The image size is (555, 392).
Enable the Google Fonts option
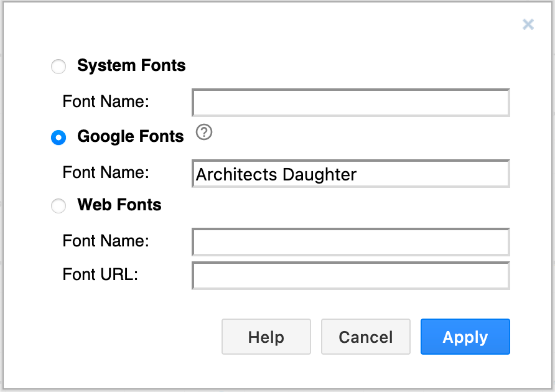[x=58, y=138]
